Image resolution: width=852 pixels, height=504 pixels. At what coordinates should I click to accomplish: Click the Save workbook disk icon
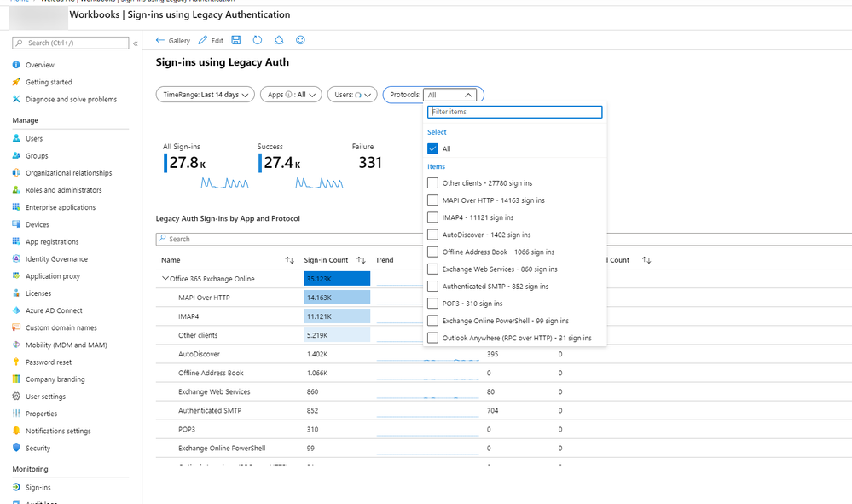point(236,40)
